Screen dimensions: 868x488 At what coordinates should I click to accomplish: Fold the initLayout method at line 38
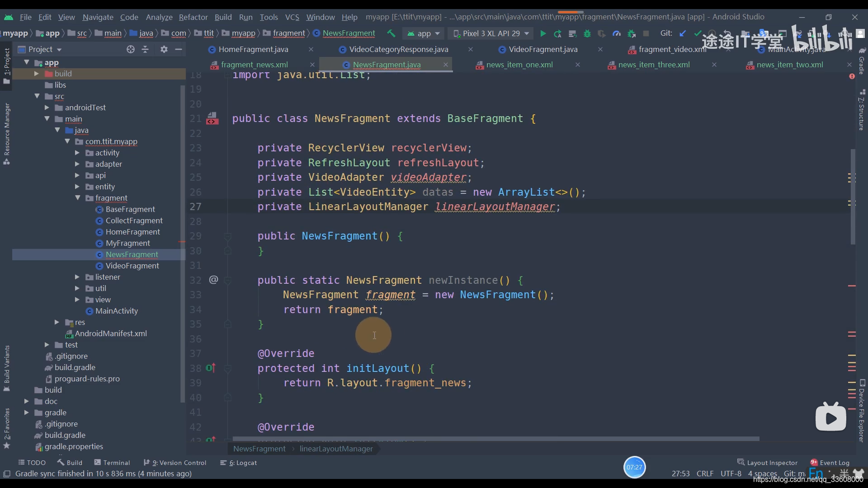228,368
